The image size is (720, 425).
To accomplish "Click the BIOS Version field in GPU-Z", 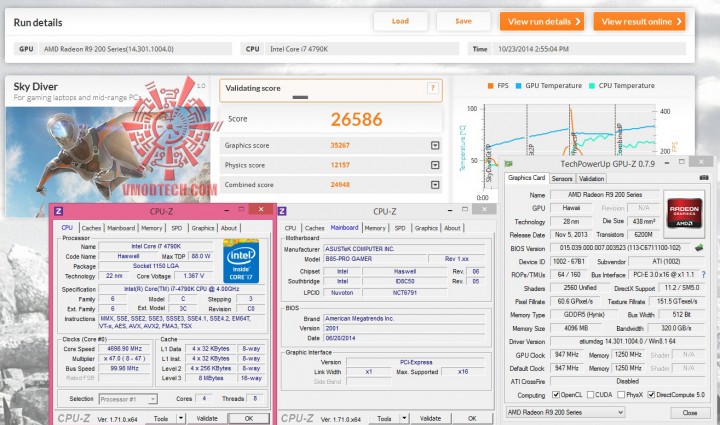I will tap(620, 248).
